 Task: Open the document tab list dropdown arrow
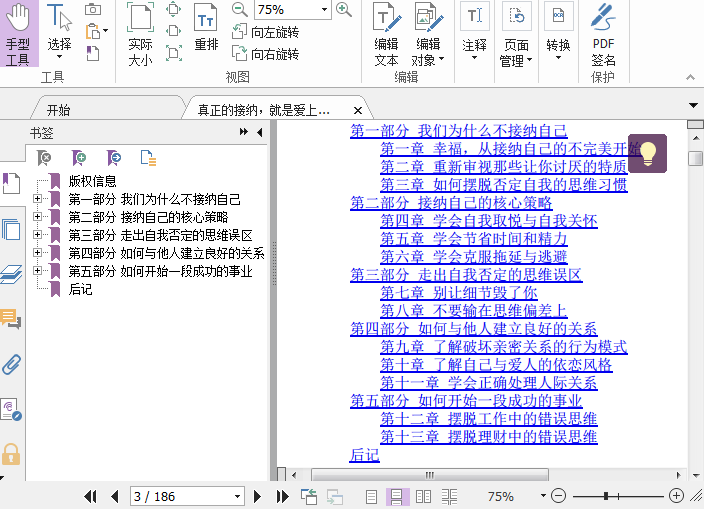(694, 105)
